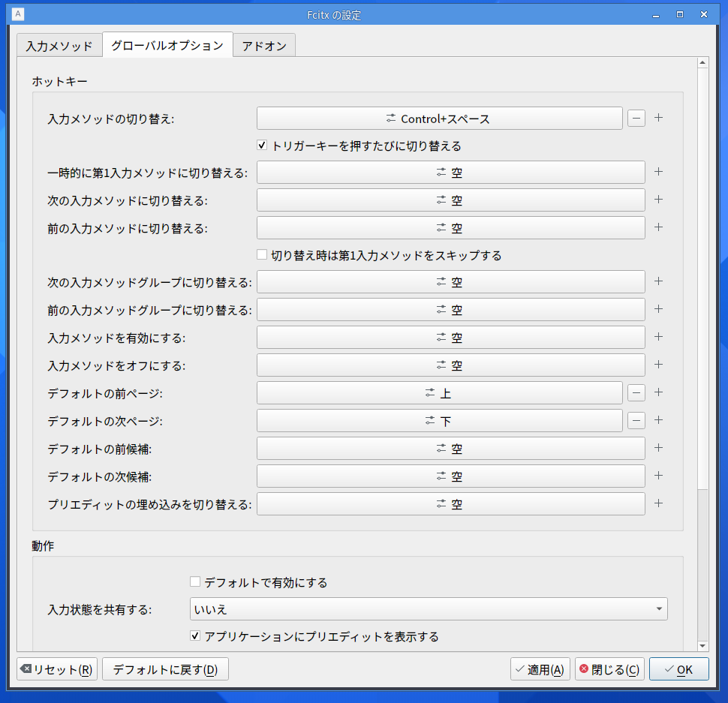Change the 下 key for デフォルトの次ページ
Screen dimensions: 728x703
tap(439, 421)
